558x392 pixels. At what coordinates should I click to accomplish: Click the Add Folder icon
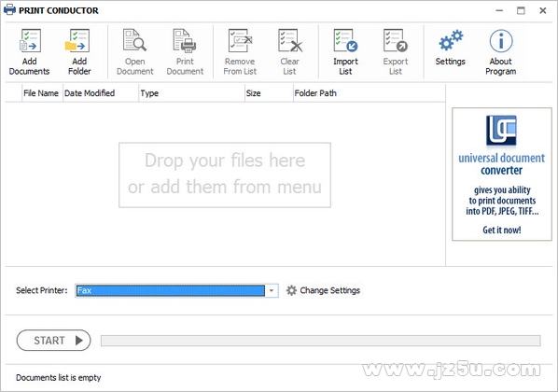(x=78, y=41)
